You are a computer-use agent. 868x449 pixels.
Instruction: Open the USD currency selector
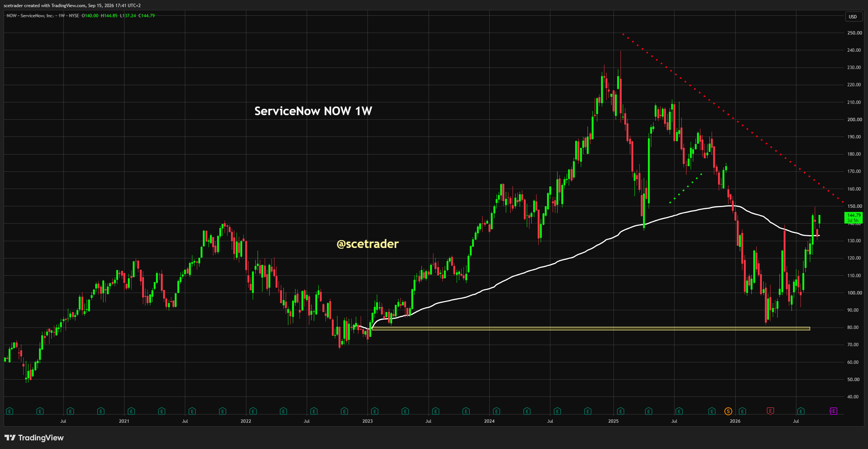point(853,17)
